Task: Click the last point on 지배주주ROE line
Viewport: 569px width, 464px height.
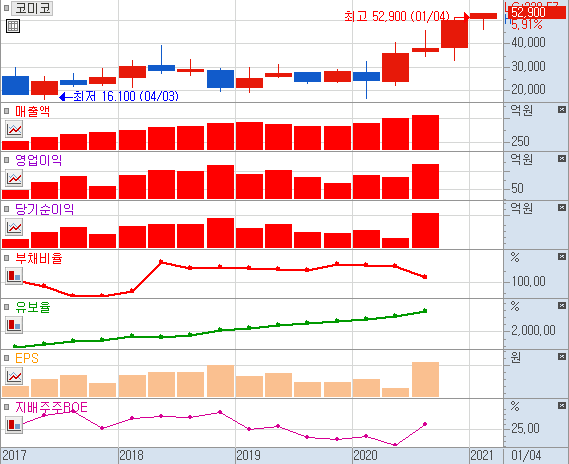Action: point(425,424)
